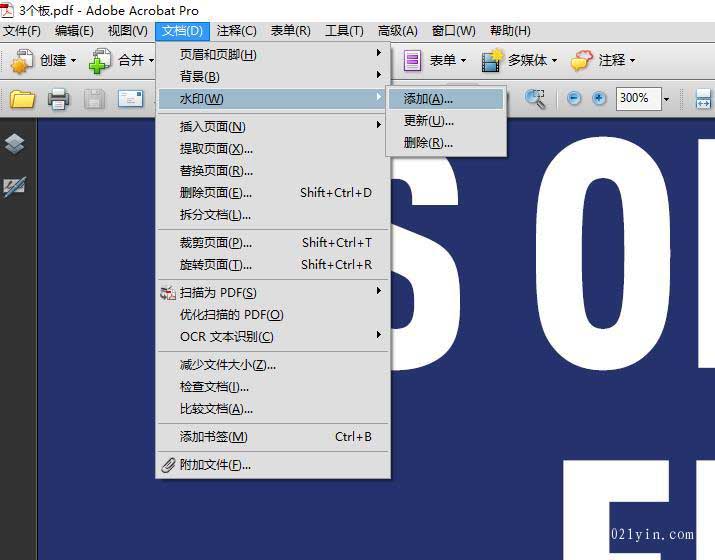Select Examine Document (检查文档) item
Image resolution: width=715 pixels, height=560 pixels.
click(x=273, y=387)
